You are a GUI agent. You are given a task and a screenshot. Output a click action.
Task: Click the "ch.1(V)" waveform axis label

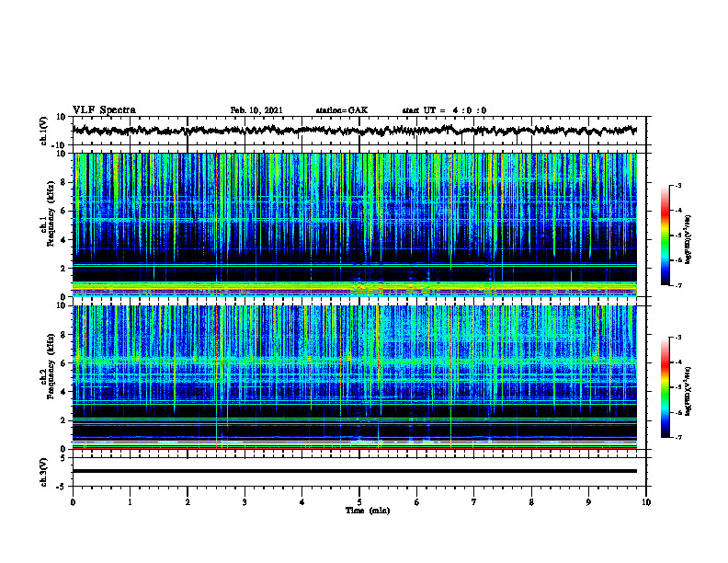(44, 131)
